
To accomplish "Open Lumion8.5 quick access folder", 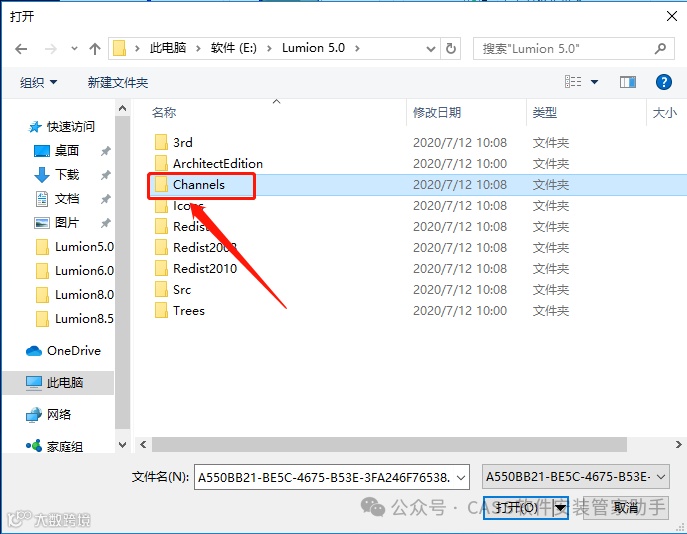I will [x=84, y=318].
